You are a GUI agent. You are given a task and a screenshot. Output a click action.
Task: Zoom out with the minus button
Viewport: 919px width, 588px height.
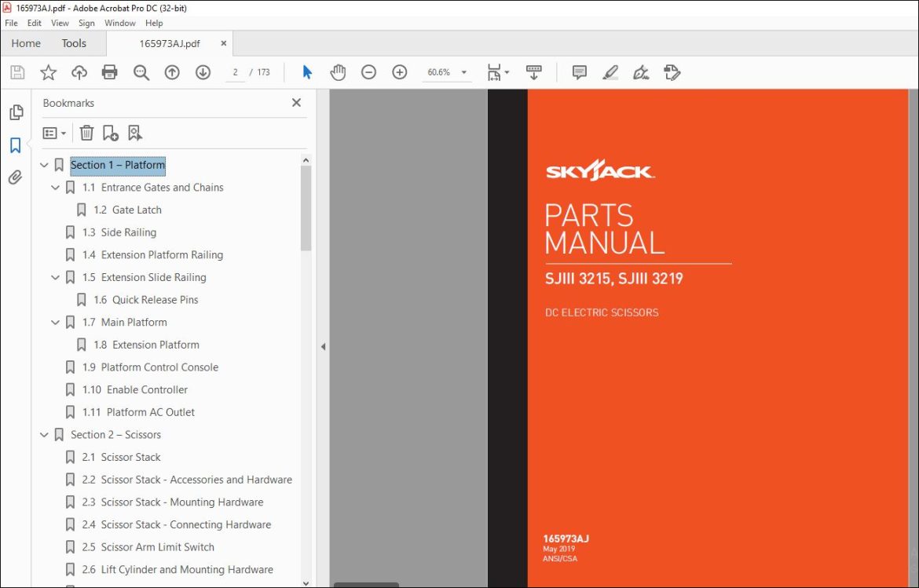[x=368, y=73]
